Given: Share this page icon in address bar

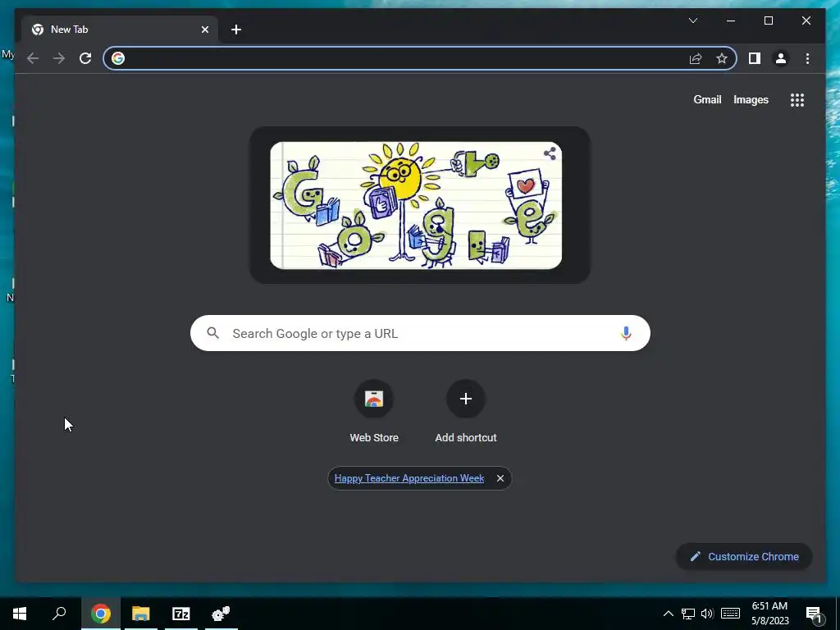Looking at the screenshot, I should pos(696,58).
